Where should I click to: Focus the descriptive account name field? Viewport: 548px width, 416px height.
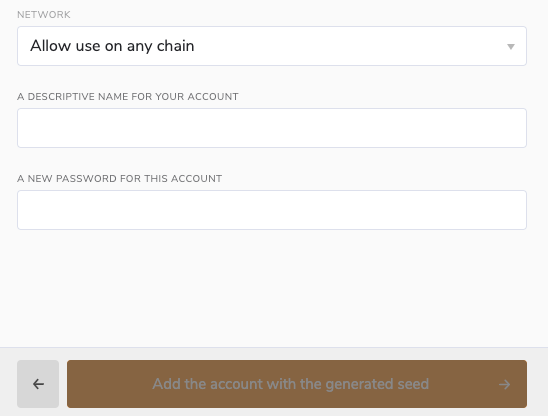pos(272,128)
